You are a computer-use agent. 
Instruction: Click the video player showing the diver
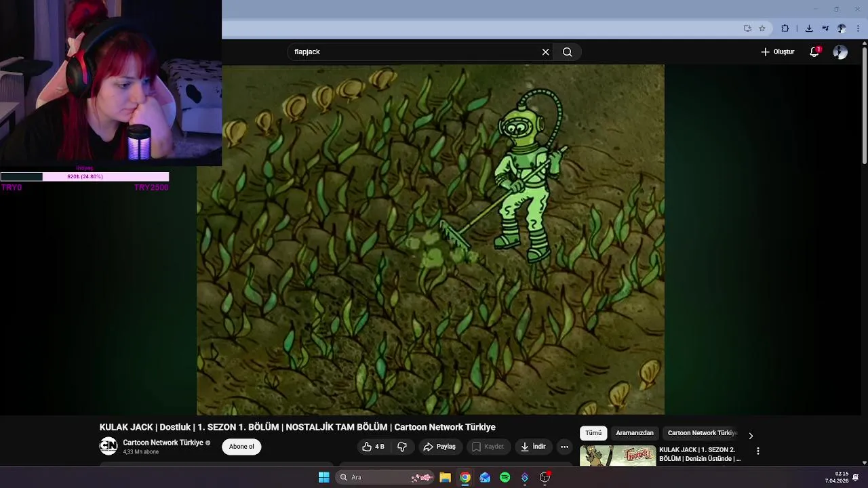point(431,239)
